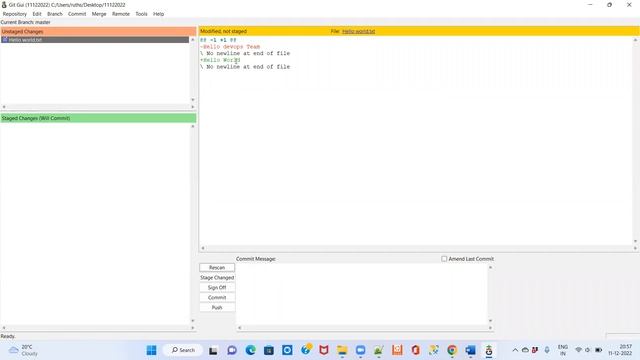
Task: Click the ENG IN language indicator
Action: 563,350
